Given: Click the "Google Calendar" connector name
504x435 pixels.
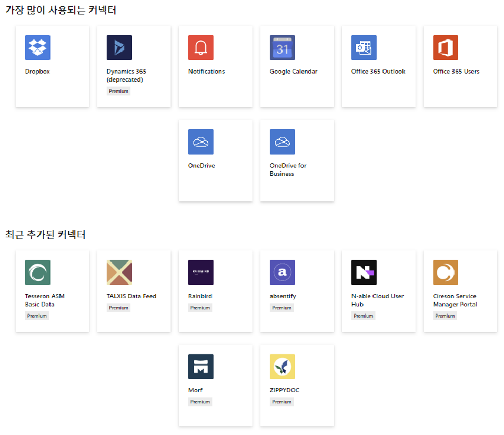Looking at the screenshot, I should (294, 72).
